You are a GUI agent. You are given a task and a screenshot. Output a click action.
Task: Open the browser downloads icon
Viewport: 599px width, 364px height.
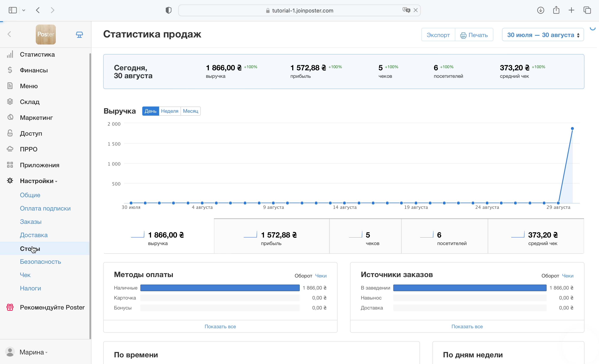540,10
